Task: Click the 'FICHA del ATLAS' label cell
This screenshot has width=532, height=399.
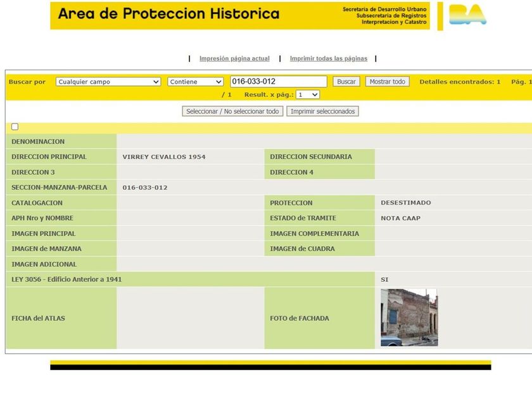Action: pos(61,318)
